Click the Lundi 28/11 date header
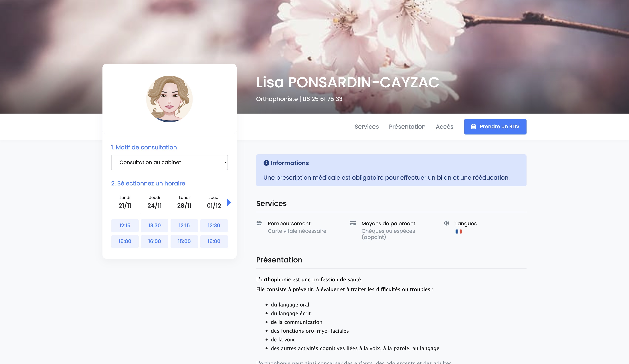The height and width of the screenshot is (364, 629). [184, 202]
